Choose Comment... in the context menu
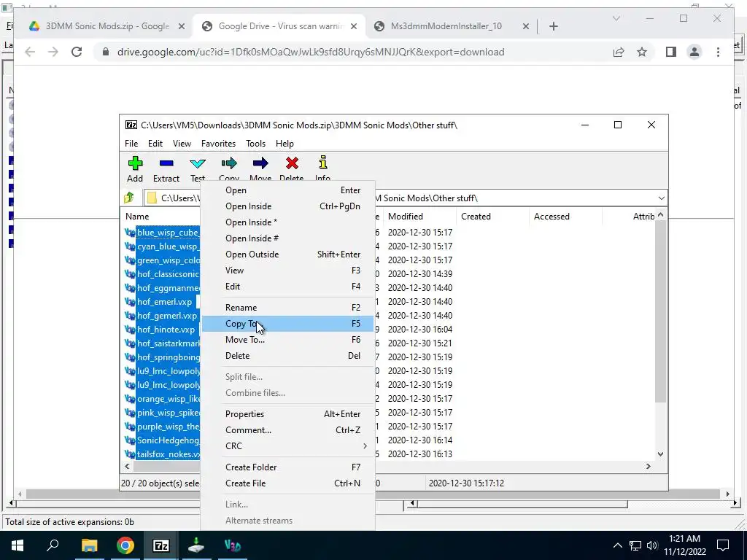The height and width of the screenshot is (560, 747). [x=287, y=430]
